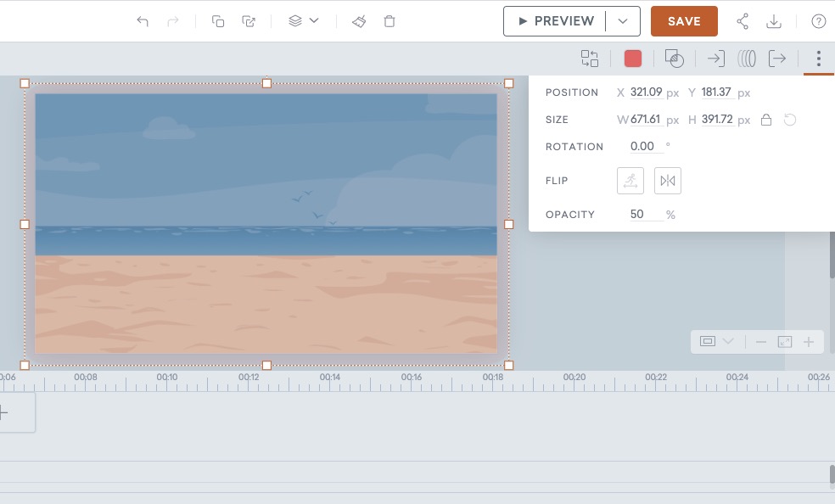Image resolution: width=835 pixels, height=504 pixels.
Task: Click the orange SAVE button
Action: click(x=684, y=21)
